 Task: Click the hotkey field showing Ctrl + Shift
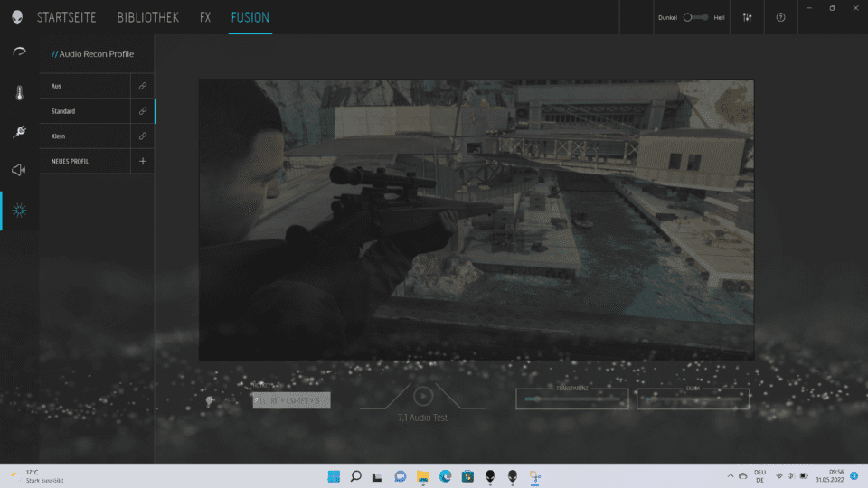pyautogui.click(x=291, y=399)
